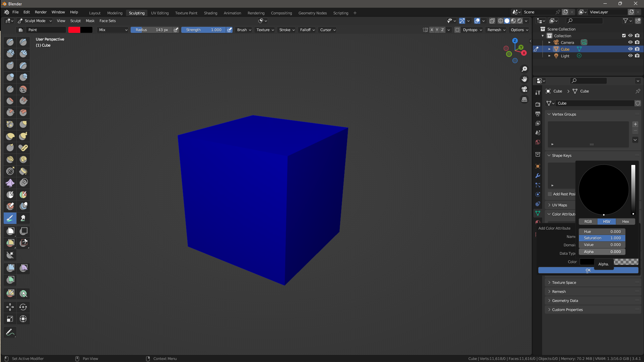Open the Modifiers wrench properties tab

[538, 176]
